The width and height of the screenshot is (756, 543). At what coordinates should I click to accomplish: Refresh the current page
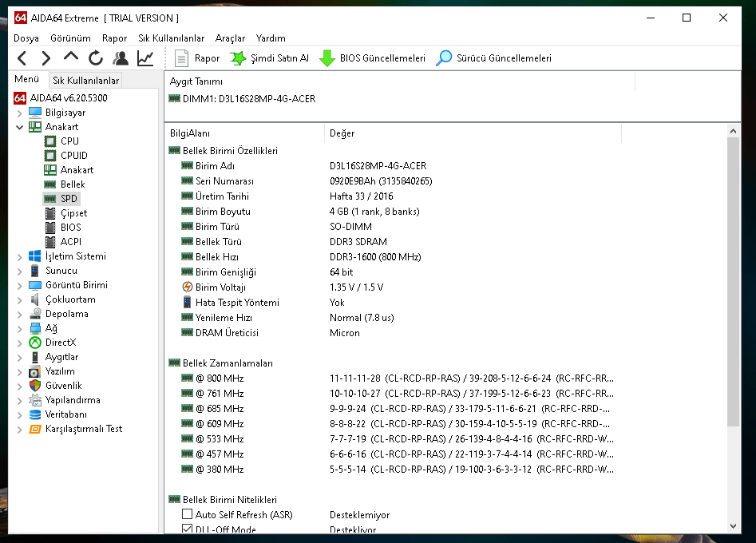pyautogui.click(x=96, y=58)
